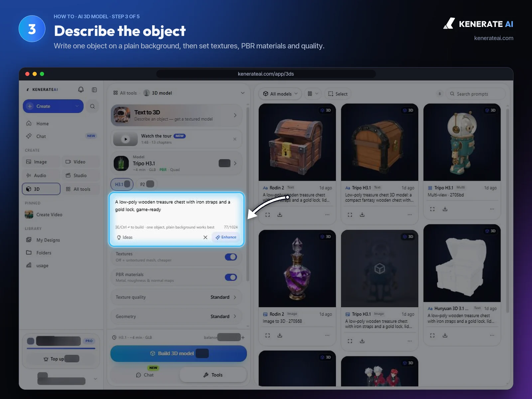The image size is (532, 399).
Task: Open the purple potion bottle thumbnail
Action: (297, 269)
